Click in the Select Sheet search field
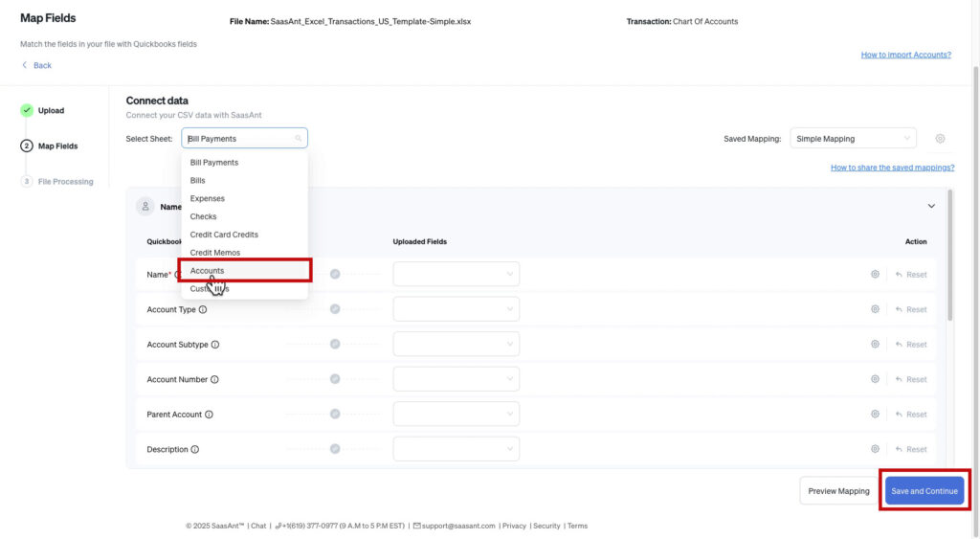This screenshot has height=539, width=980. tap(239, 139)
